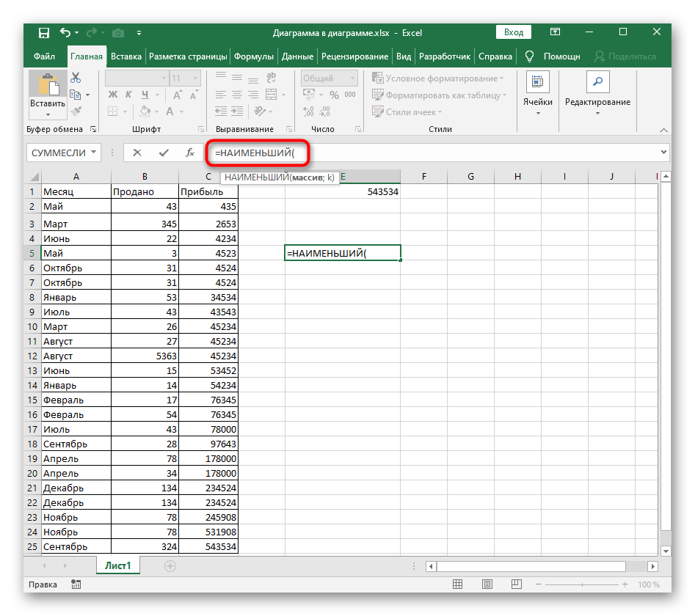The width and height of the screenshot is (695, 616).
Task: Expand the formula bar chevron
Action: (663, 152)
